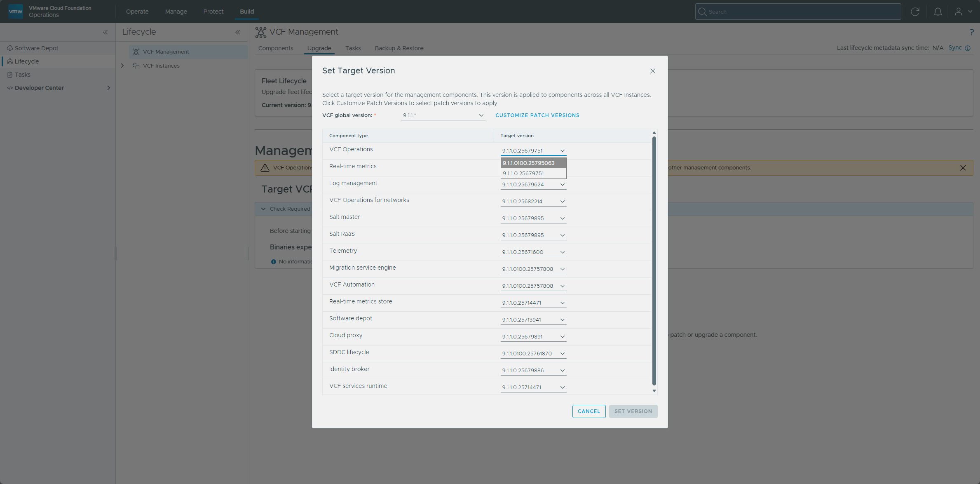The width and height of the screenshot is (980, 484).
Task: Collapse the left navigation with double-chevron
Action: pyautogui.click(x=106, y=32)
